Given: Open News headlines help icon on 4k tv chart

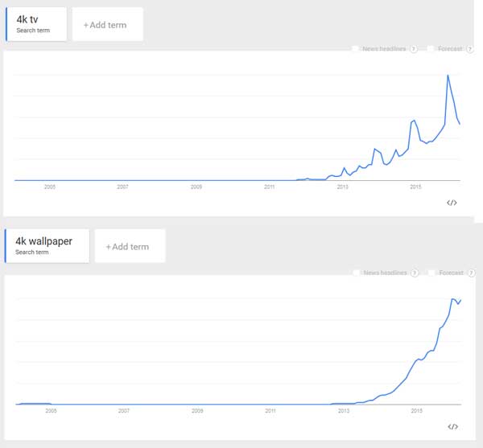Looking at the screenshot, I should (x=414, y=49).
